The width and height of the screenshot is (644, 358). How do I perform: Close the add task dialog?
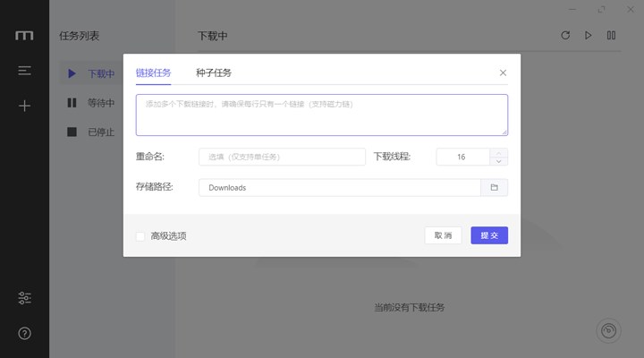tap(503, 72)
